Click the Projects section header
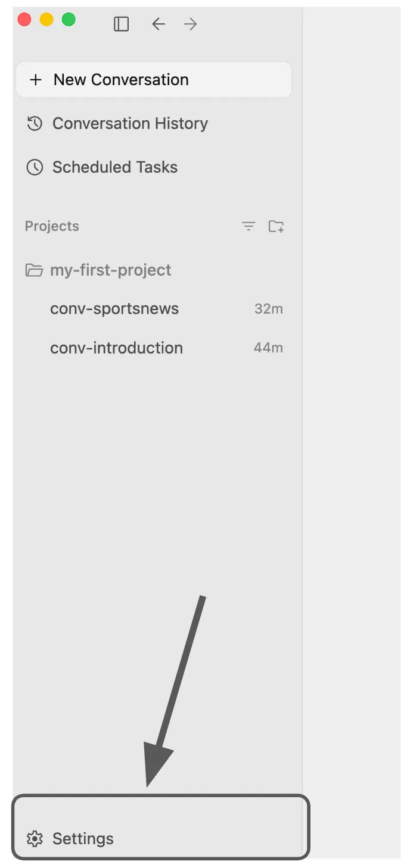Image resolution: width=410 pixels, height=868 pixels. [52, 226]
